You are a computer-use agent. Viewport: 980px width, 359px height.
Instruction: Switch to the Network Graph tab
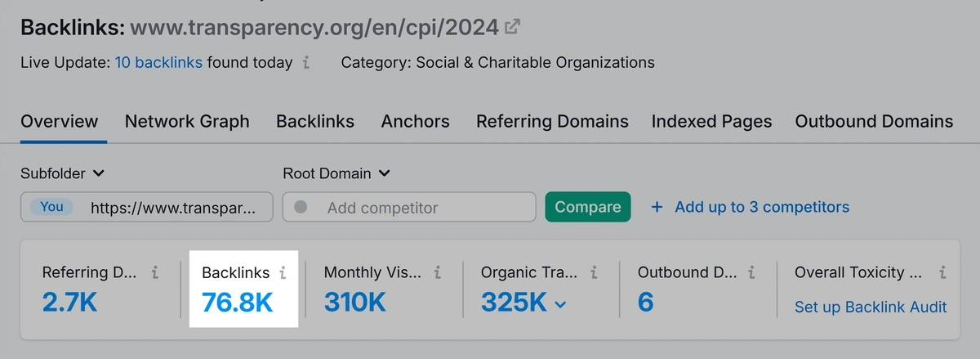click(x=187, y=122)
